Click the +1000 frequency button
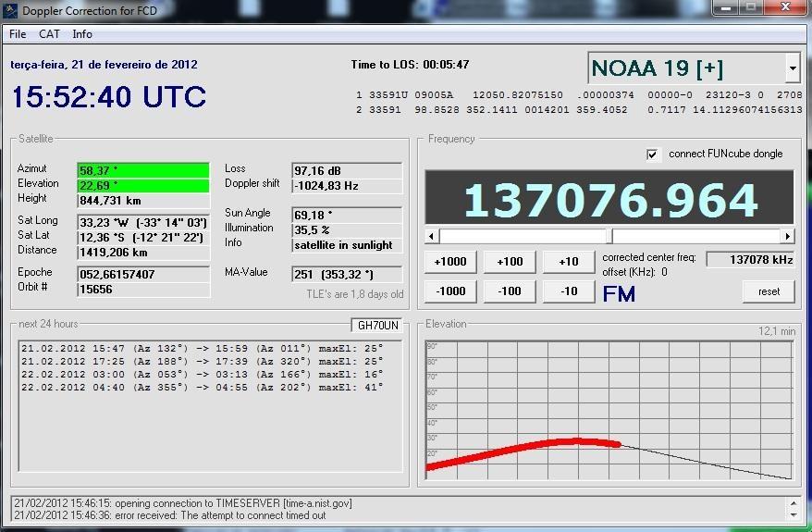 click(450, 262)
